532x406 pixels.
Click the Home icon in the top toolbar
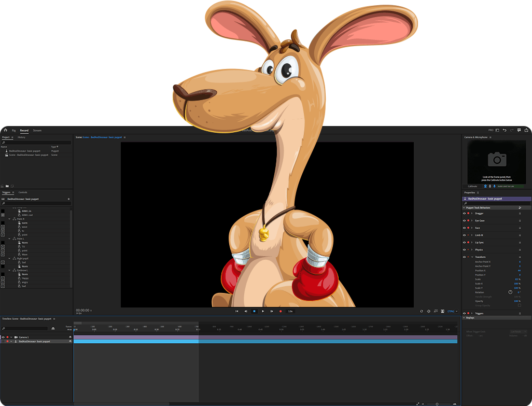tap(6, 130)
